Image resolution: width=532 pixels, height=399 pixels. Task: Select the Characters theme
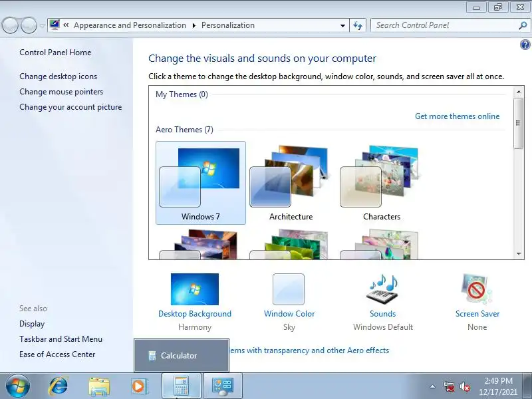coord(381,183)
